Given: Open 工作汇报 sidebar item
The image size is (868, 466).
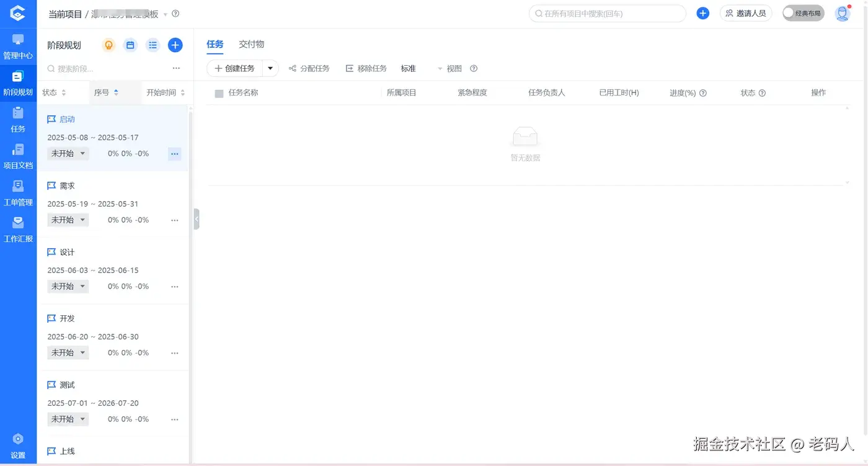Looking at the screenshot, I should pyautogui.click(x=18, y=230).
